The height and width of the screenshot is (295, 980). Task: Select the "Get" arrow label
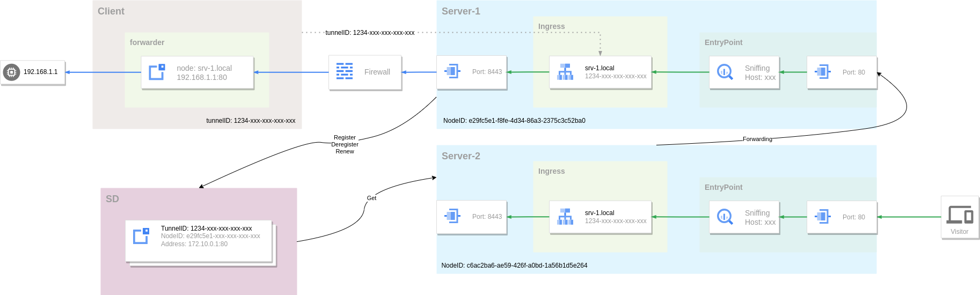[371, 198]
